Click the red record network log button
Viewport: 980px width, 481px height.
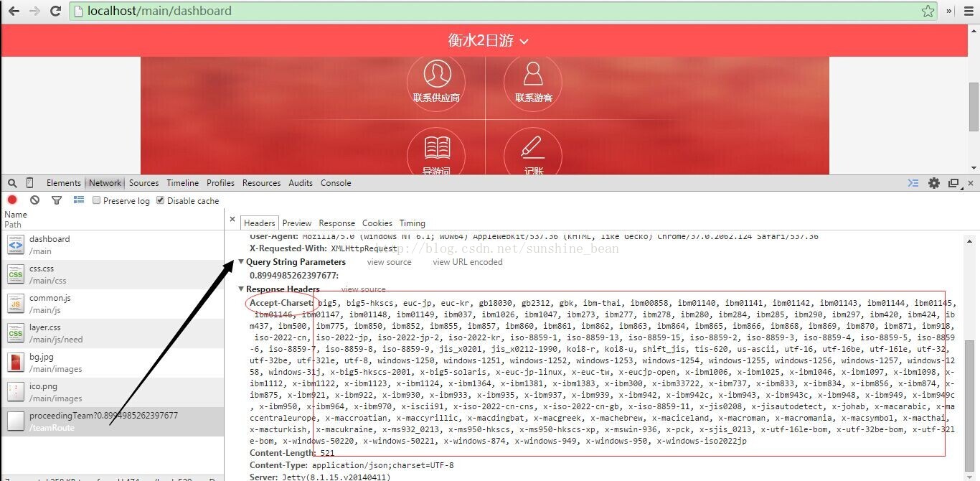(x=12, y=200)
